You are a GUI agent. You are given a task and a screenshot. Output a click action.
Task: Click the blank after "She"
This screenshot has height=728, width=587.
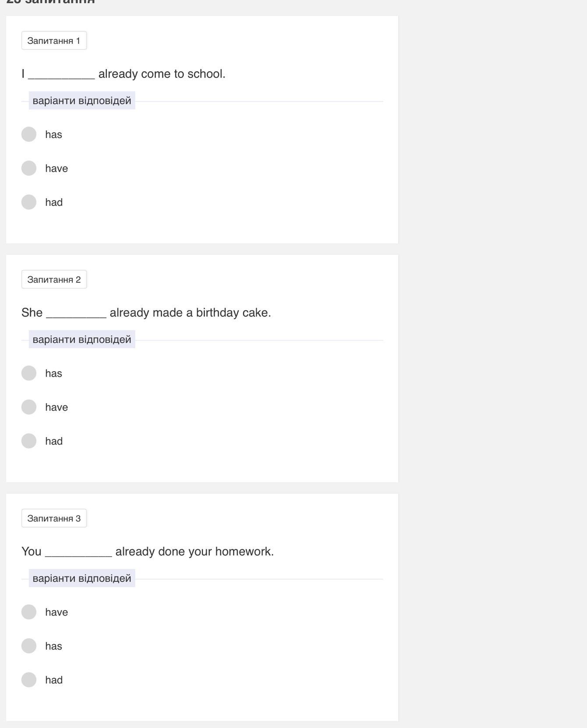coord(76,314)
